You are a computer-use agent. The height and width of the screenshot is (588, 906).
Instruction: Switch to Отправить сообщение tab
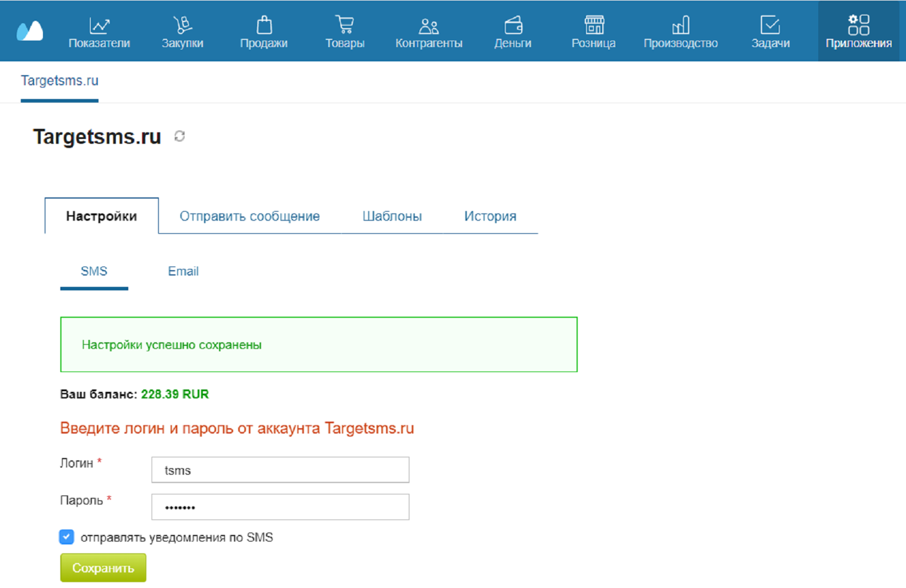249,216
